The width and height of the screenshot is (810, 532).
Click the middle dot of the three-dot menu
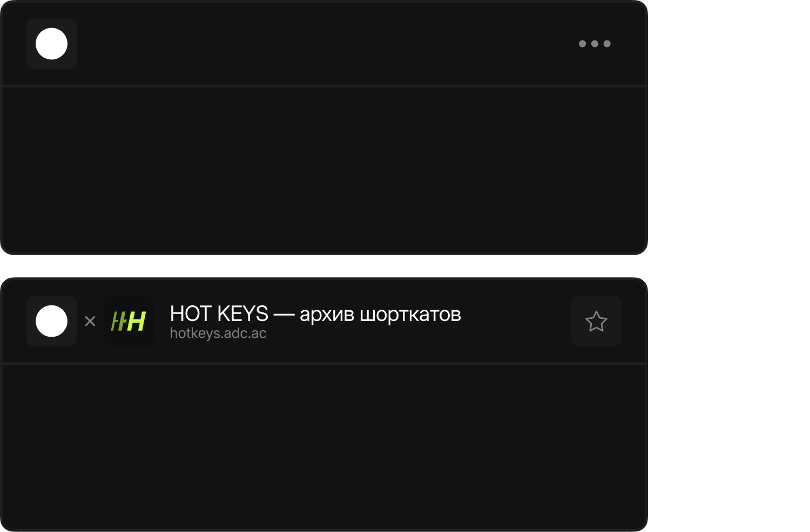point(595,44)
